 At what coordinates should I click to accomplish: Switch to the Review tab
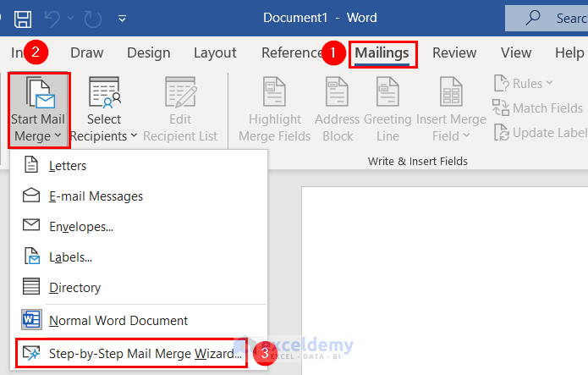[x=454, y=53]
